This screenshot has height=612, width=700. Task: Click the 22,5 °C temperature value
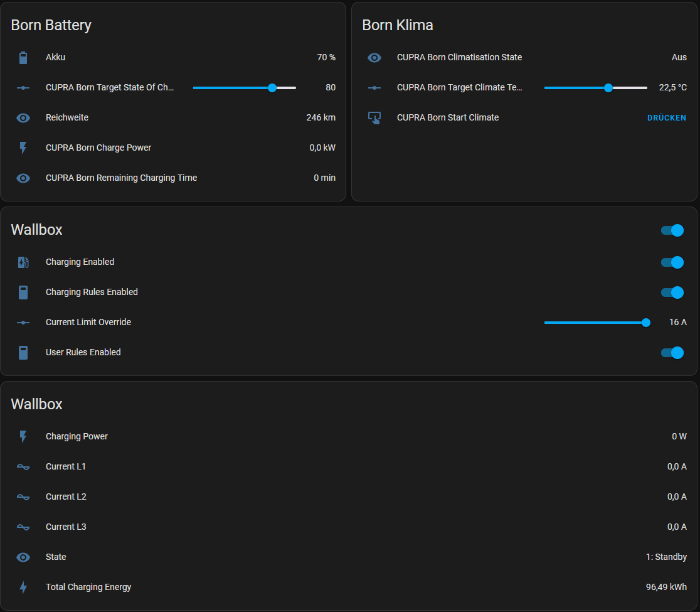click(673, 87)
